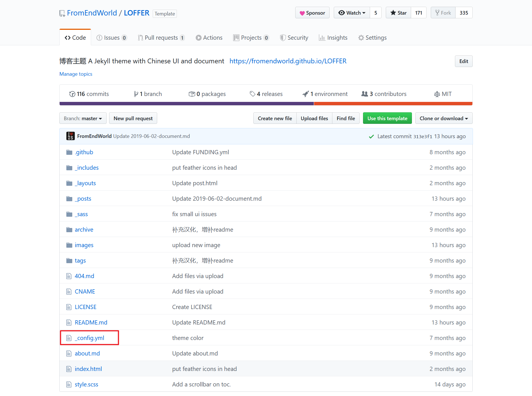Click the about.md file icon
Screen dimensions: 532x396
[x=69, y=354]
